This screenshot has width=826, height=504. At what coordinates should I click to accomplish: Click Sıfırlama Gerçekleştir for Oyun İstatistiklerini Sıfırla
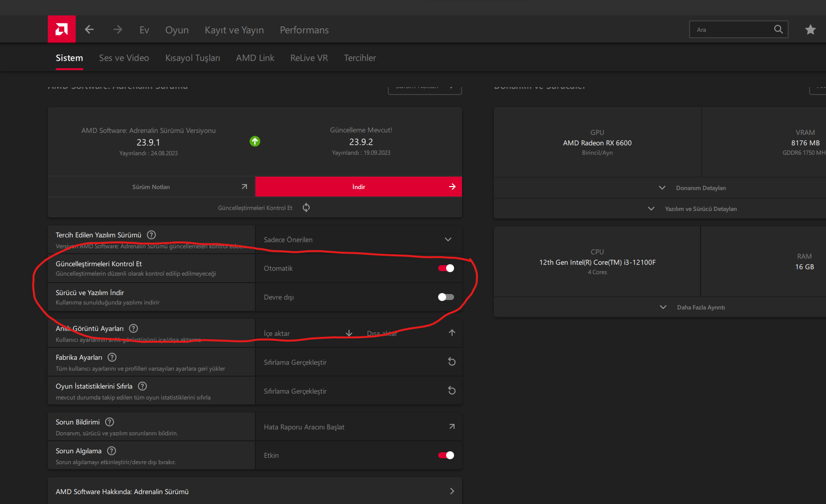pos(358,391)
